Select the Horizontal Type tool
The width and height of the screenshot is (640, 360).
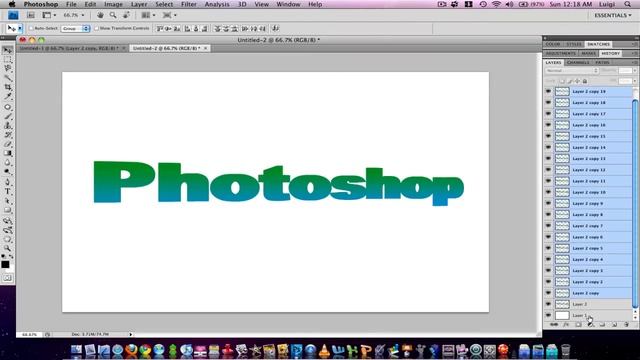point(7,191)
